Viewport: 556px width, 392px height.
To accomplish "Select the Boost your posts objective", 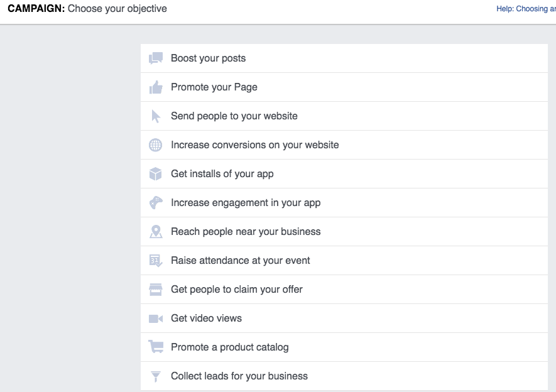I will (208, 58).
